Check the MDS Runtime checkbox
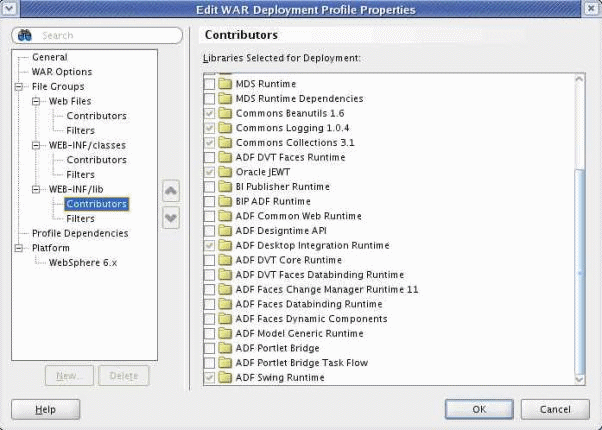The image size is (602, 430). pyautogui.click(x=209, y=84)
